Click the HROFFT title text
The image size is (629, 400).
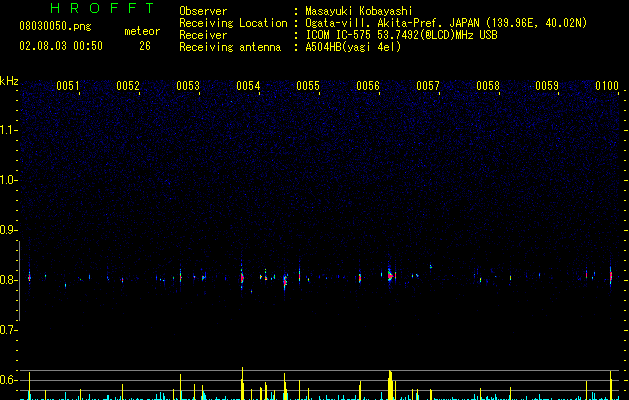[102, 8]
